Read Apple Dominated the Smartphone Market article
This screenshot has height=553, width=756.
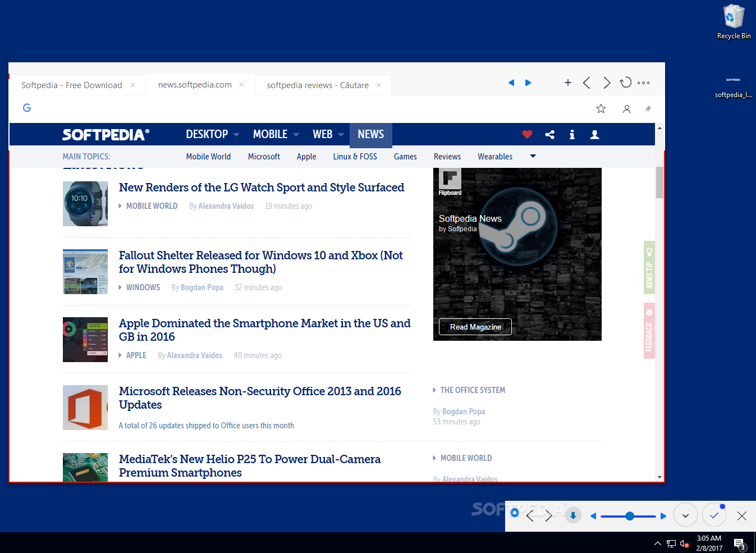pos(265,330)
